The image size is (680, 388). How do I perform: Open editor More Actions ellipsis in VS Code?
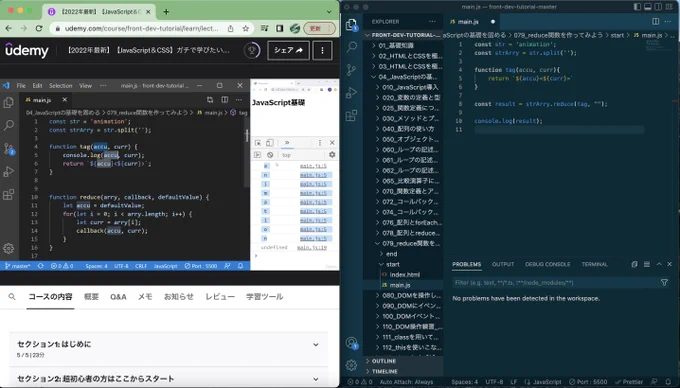click(x=668, y=21)
